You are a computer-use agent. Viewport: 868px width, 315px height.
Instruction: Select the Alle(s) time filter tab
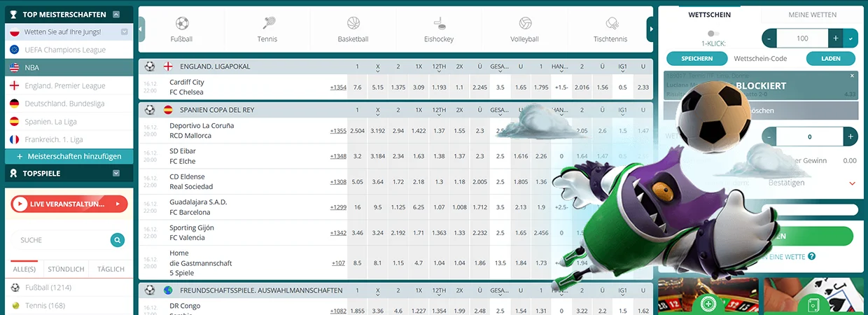[x=24, y=269]
